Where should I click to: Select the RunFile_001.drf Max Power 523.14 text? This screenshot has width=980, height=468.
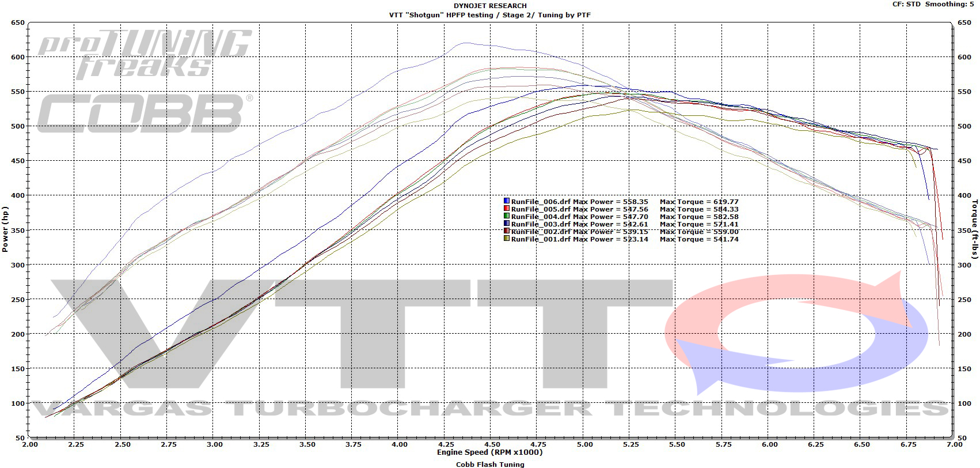click(580, 239)
